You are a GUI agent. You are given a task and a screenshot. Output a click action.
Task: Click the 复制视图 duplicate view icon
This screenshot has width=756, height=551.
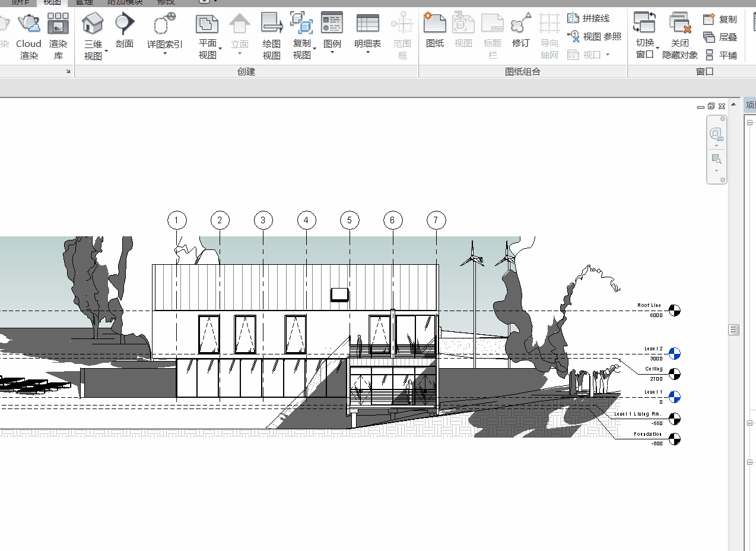[x=301, y=24]
